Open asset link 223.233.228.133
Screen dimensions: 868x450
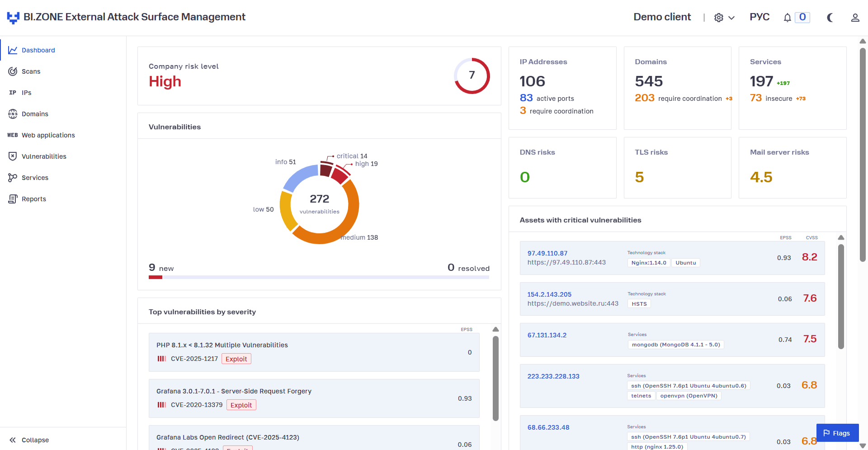point(553,376)
